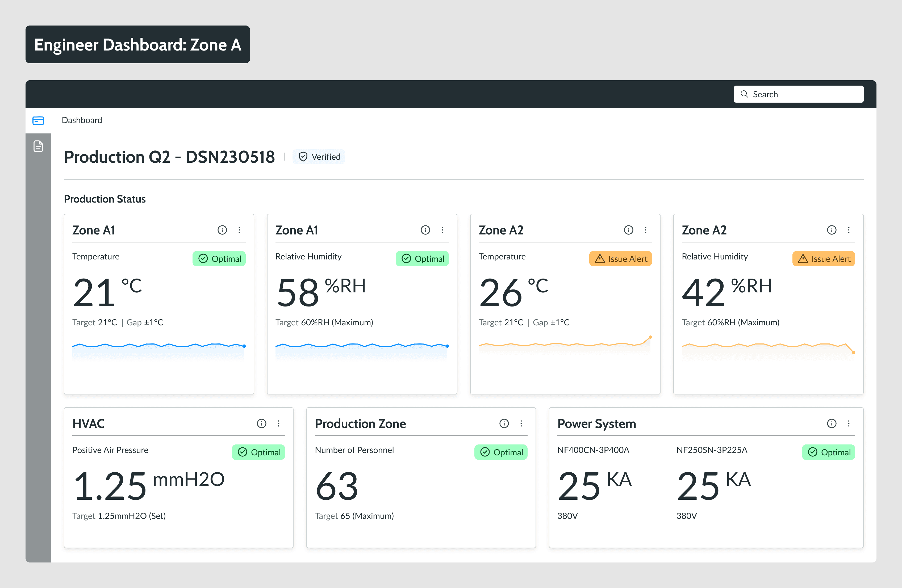Viewport: 902px width, 588px height.
Task: Open kebab menu on Zone A1 Temperature card
Action: (x=239, y=230)
